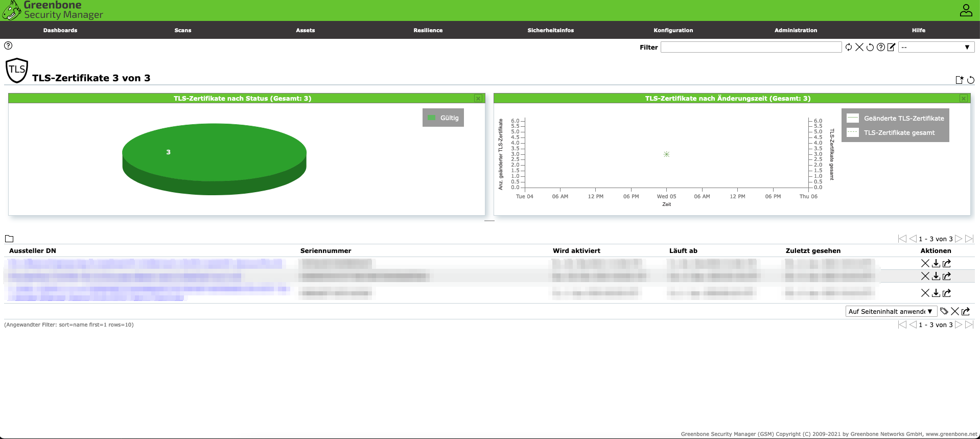Open 'Auf Seiteninhalt anwenden' dropdown
This screenshot has width=980, height=439.
pos(891,311)
